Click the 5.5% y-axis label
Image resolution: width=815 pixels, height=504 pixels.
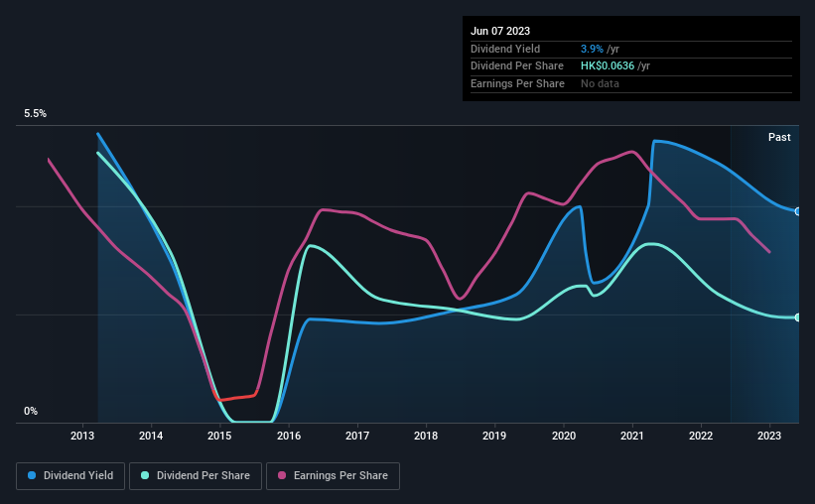tap(35, 114)
